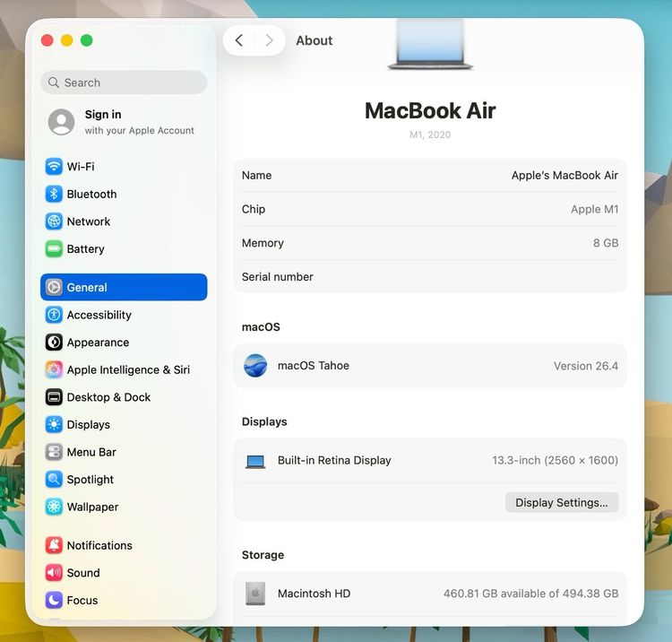672x642 pixels.
Task: Click the 13.3-inch (2560 × 1600) value
Action: pos(555,461)
